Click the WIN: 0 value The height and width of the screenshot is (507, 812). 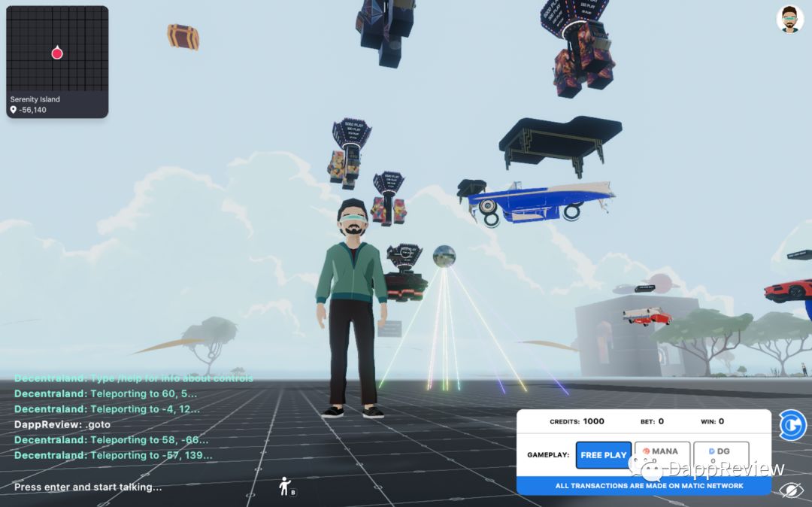[713, 421]
